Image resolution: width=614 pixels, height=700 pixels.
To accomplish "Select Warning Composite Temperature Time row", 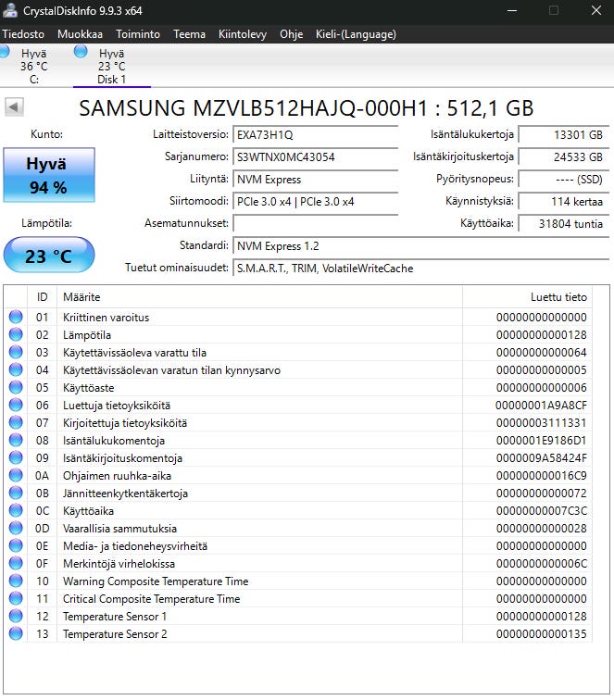I will click(x=298, y=581).
